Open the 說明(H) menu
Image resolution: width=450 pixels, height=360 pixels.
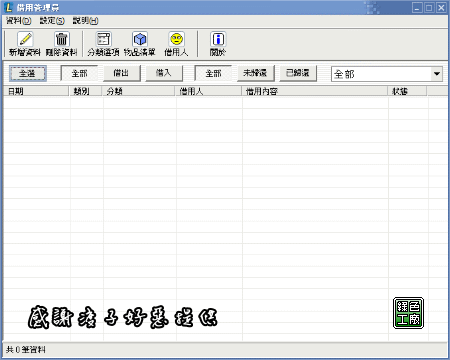pyautogui.click(x=85, y=21)
